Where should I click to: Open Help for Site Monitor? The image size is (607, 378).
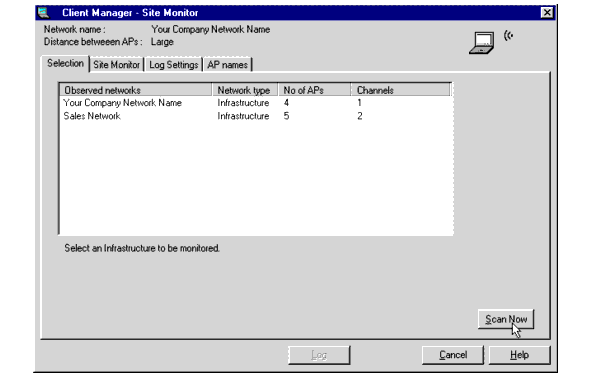[519, 355]
